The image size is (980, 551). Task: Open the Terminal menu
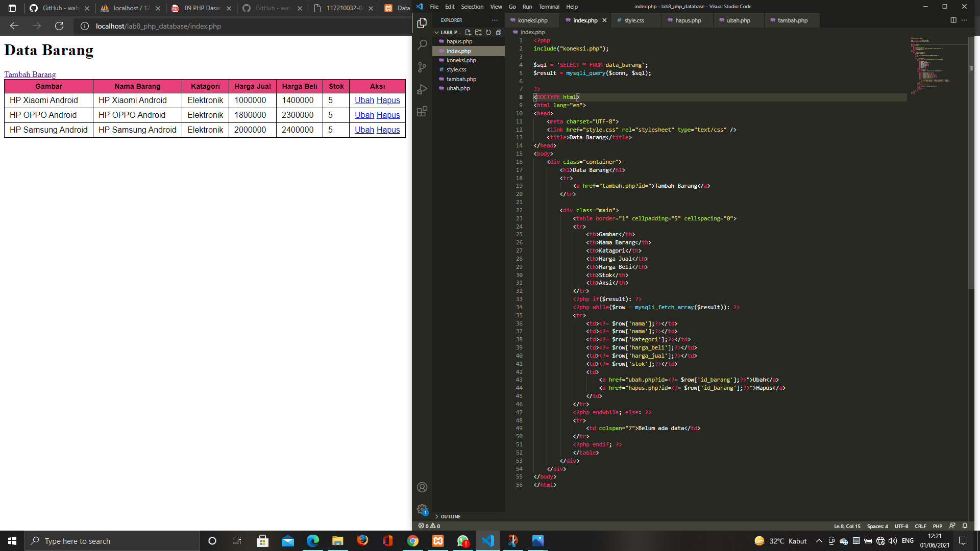pyautogui.click(x=549, y=7)
